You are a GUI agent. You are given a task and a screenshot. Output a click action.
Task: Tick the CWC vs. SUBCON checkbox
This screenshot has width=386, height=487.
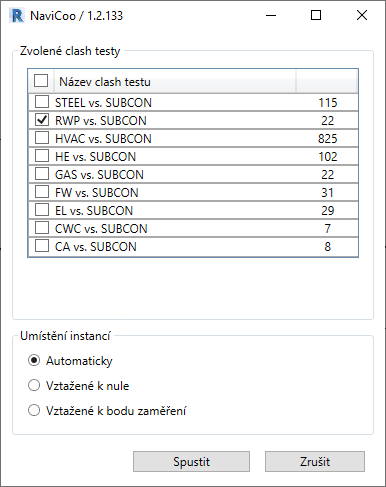click(x=42, y=228)
